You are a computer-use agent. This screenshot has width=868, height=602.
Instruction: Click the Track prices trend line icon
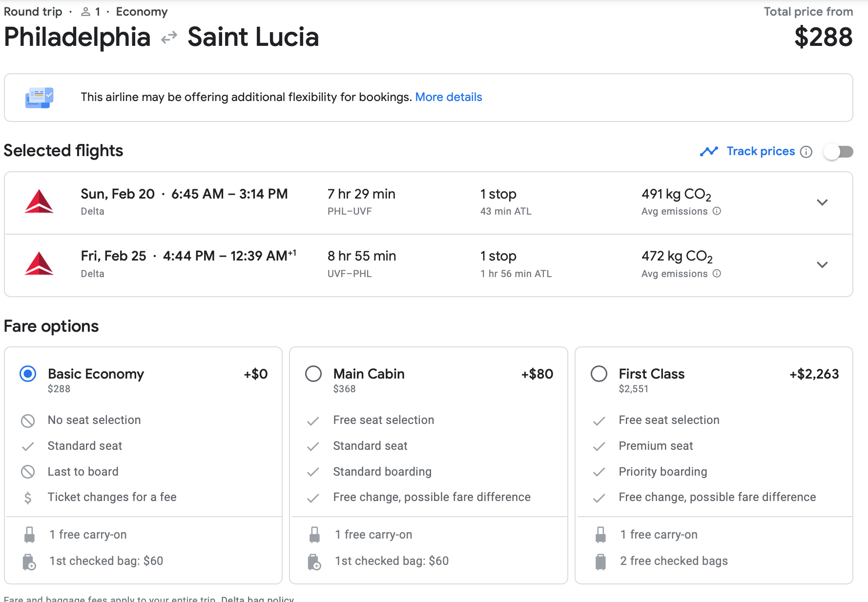709,151
